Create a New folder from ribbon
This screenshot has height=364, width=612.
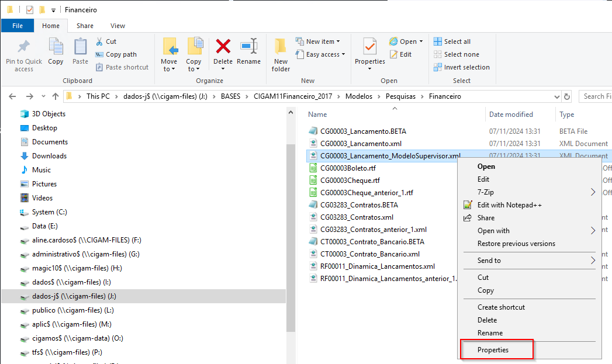coord(281,54)
